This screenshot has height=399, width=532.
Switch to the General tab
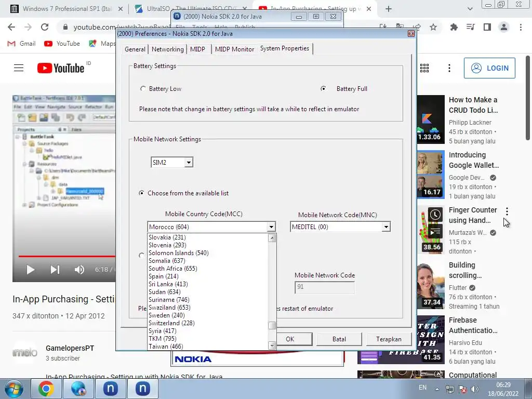135,49
